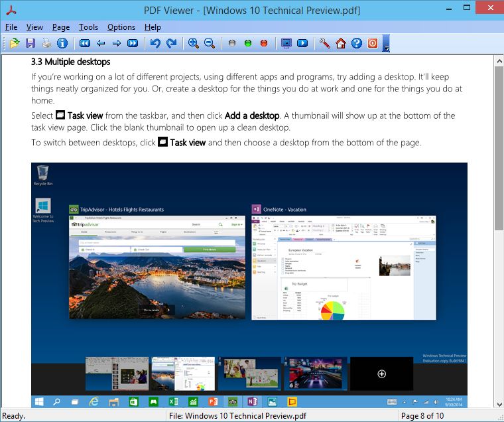Image resolution: width=504 pixels, height=422 pixels.
Task: Rotate the page clockwise
Action: click(x=171, y=43)
